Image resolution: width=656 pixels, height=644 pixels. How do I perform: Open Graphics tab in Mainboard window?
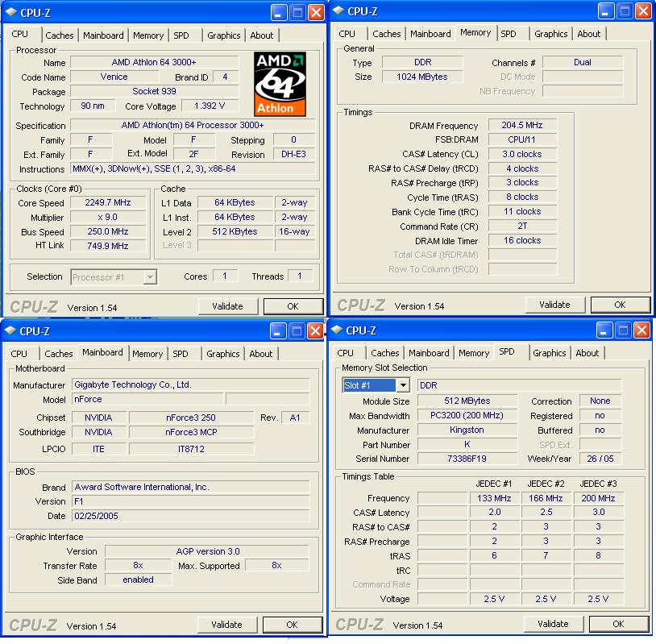(x=223, y=354)
